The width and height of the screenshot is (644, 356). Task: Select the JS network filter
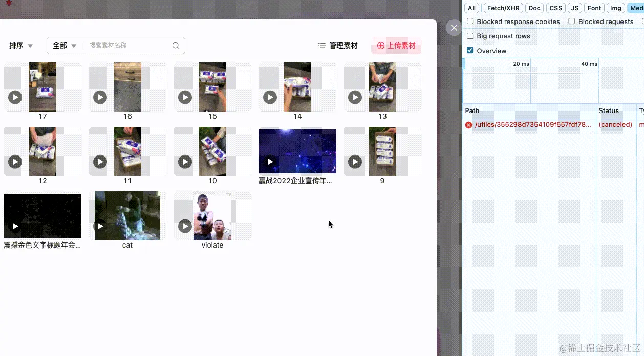pyautogui.click(x=575, y=8)
